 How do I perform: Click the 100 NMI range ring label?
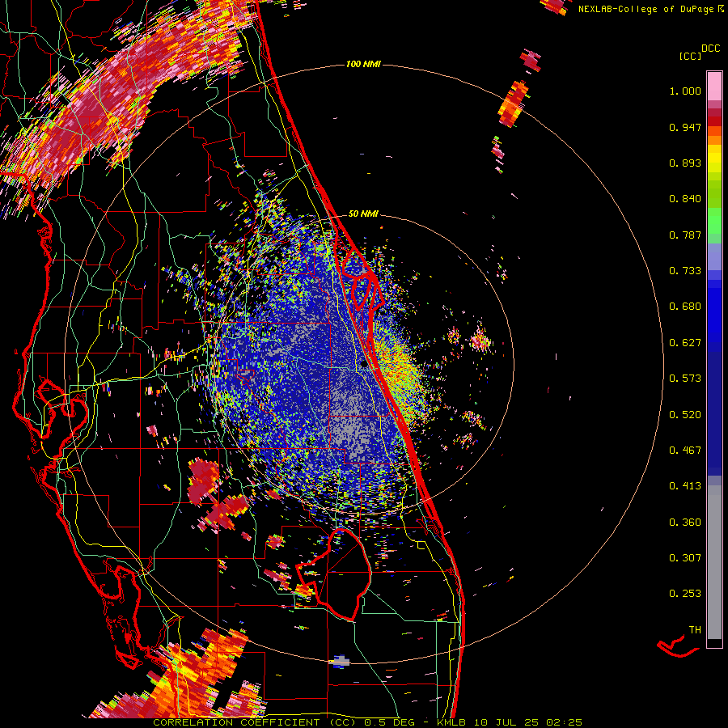point(363,64)
